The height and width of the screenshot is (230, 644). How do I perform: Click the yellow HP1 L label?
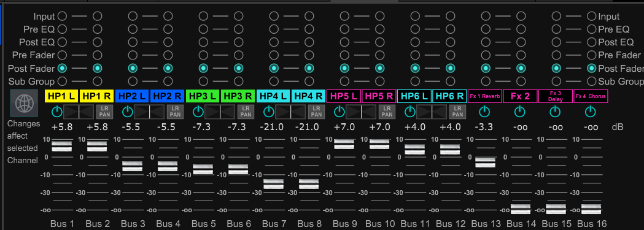point(61,96)
